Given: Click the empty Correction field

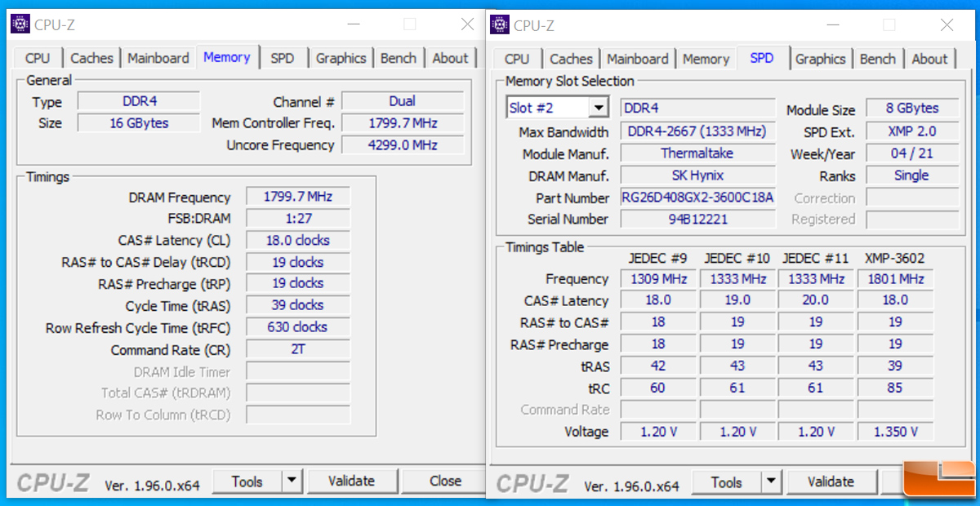Looking at the screenshot, I should (x=911, y=198).
